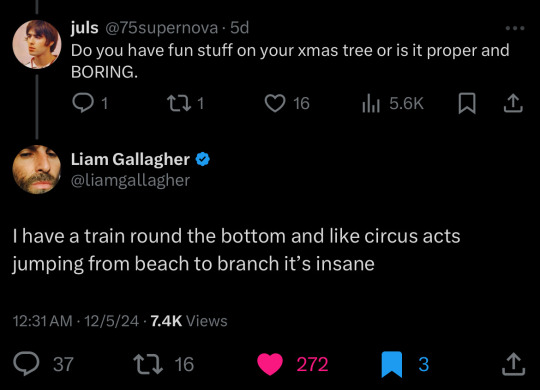Click the @liamgallagher handle
This screenshot has width=540, height=390.
point(131,181)
